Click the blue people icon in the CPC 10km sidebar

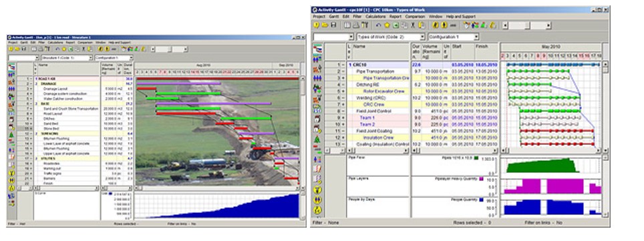click(x=317, y=78)
